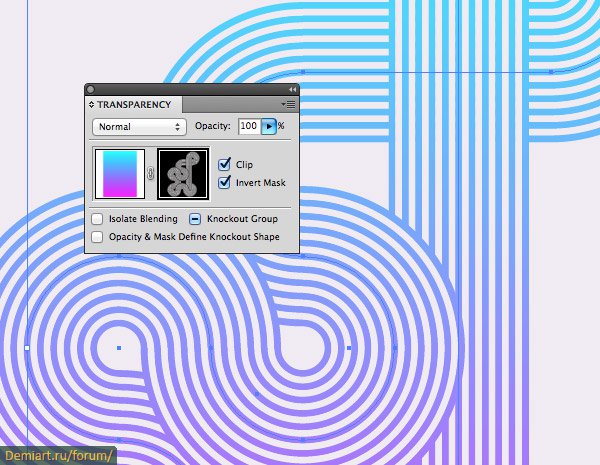Viewport: 600px width, 465px height.
Task: Click the Opacity value field
Action: point(249,126)
